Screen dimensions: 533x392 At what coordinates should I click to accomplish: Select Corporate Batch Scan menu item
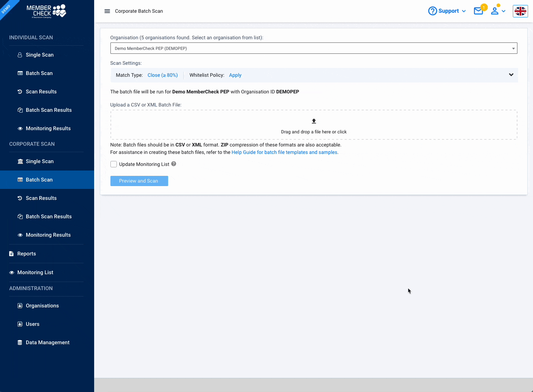(47, 180)
